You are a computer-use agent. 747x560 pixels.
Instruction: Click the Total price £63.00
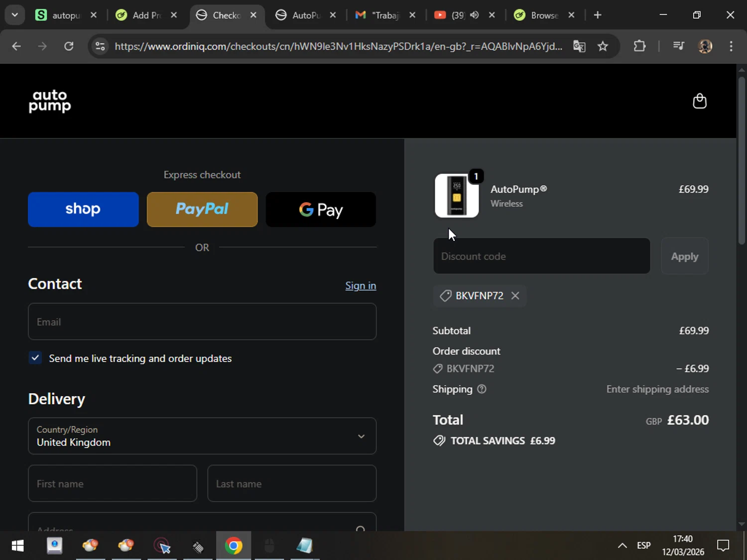tap(688, 420)
